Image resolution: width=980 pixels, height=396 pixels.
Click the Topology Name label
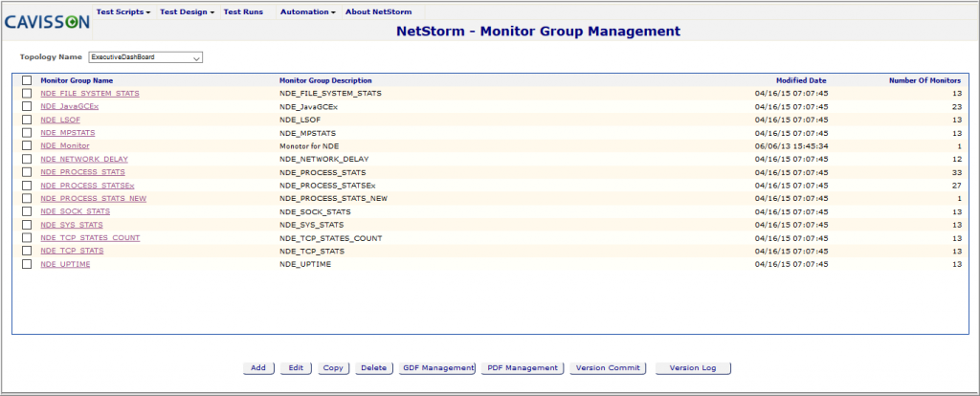51,56
